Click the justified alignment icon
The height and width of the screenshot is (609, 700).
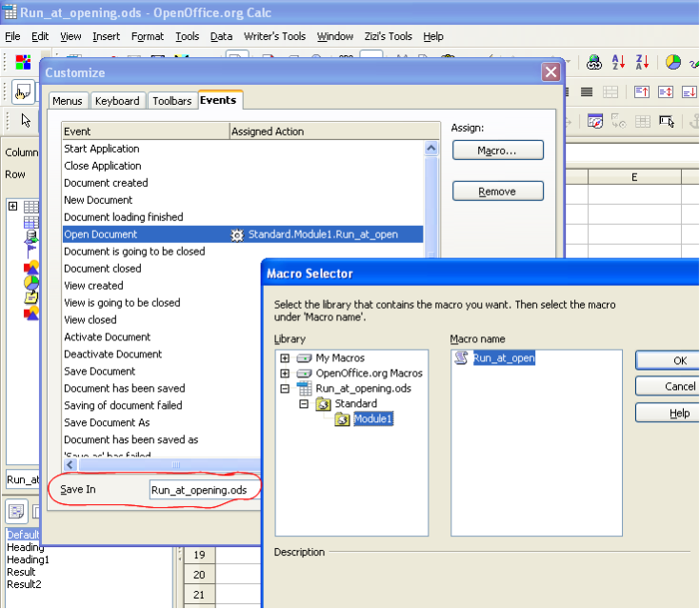coord(587,92)
